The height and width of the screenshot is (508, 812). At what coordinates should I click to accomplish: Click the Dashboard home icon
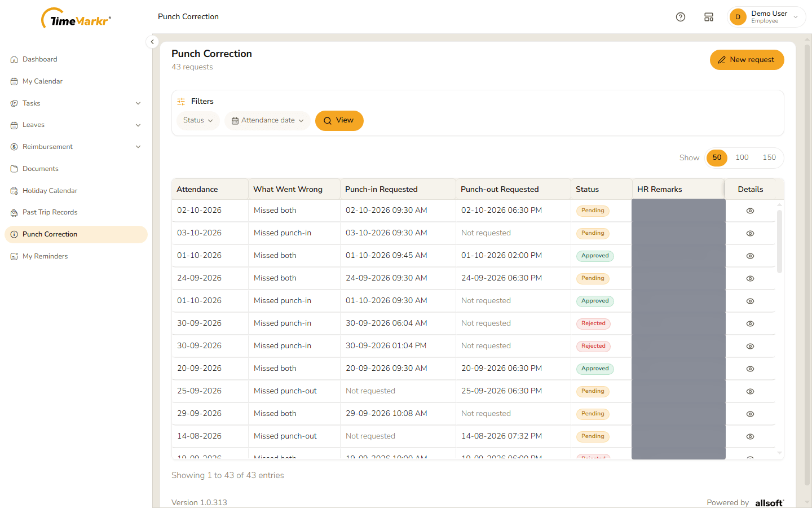14,59
